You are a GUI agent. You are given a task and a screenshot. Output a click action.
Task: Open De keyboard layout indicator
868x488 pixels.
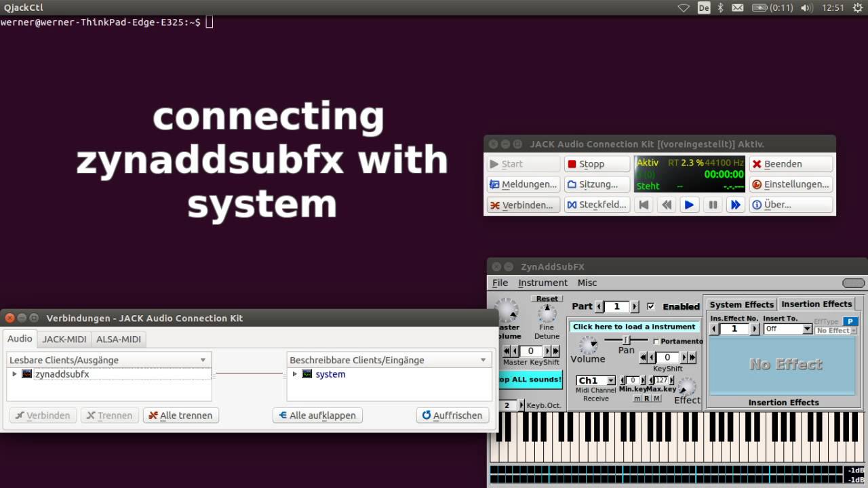(x=704, y=8)
